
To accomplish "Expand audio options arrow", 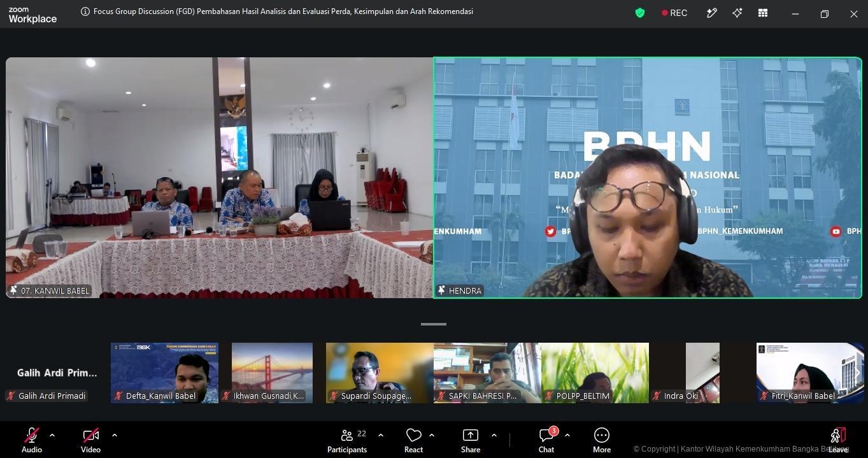I will pos(52,435).
